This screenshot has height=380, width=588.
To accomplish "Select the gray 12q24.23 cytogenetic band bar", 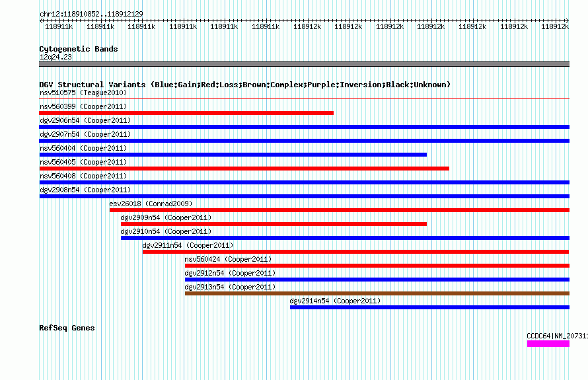I will click(x=304, y=64).
